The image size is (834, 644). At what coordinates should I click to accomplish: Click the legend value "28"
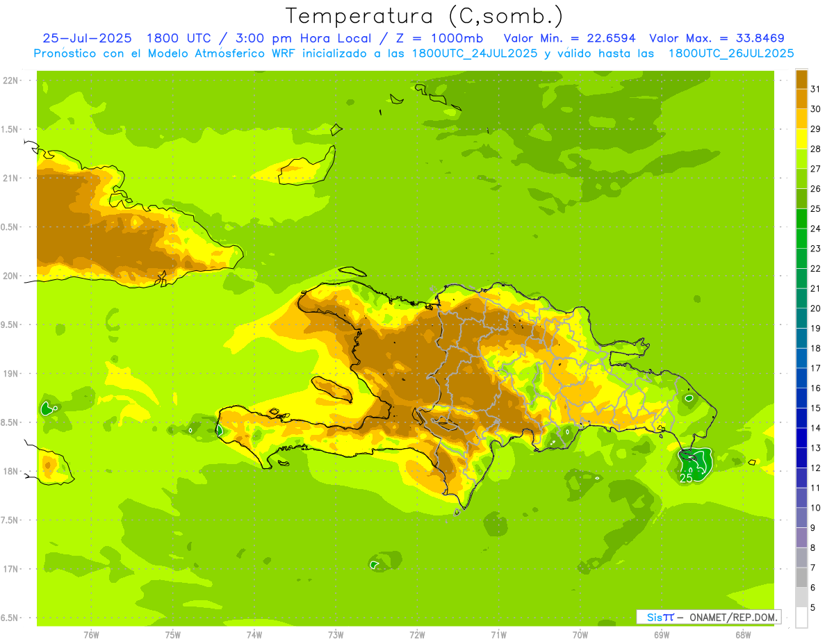tap(815, 149)
